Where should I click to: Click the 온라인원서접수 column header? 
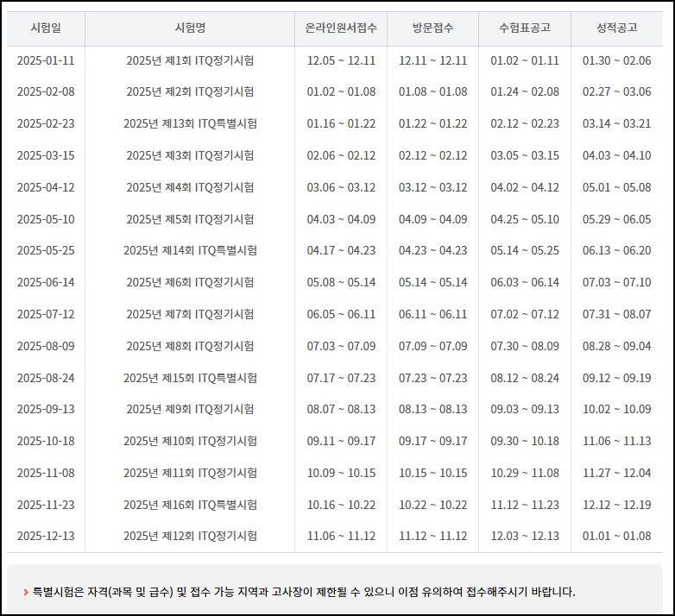[x=341, y=28]
